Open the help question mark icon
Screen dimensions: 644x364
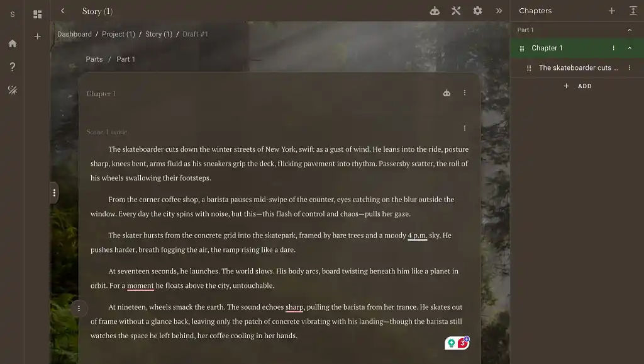click(x=13, y=67)
